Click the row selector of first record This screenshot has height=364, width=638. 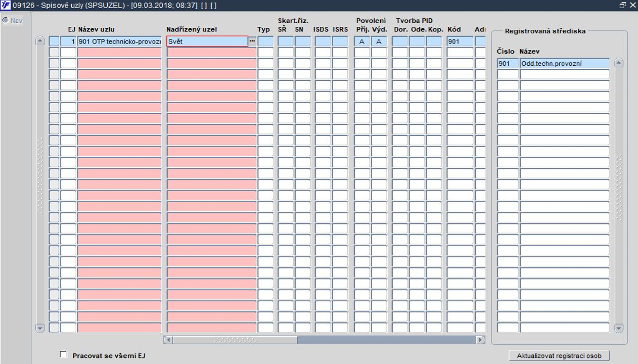[x=54, y=41]
